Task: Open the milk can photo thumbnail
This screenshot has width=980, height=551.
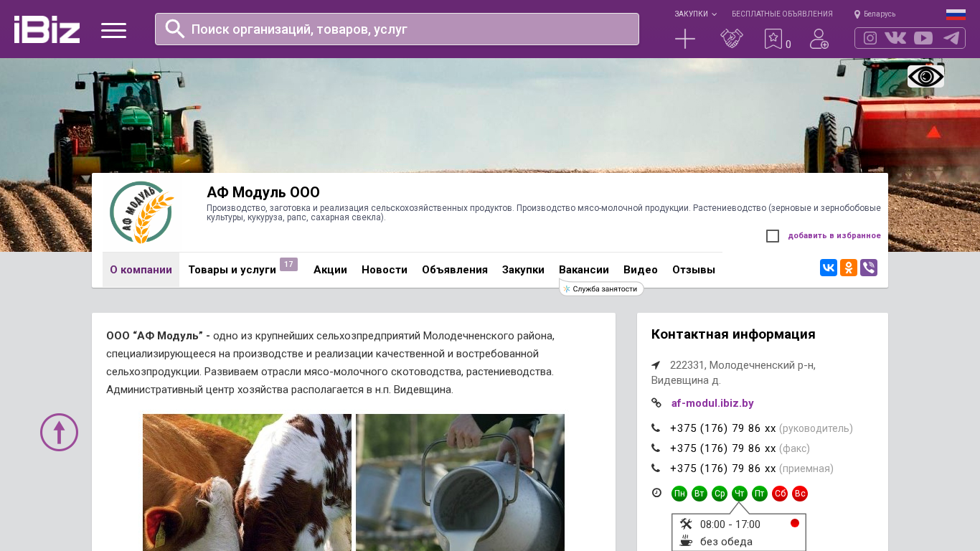Action: 460,482
